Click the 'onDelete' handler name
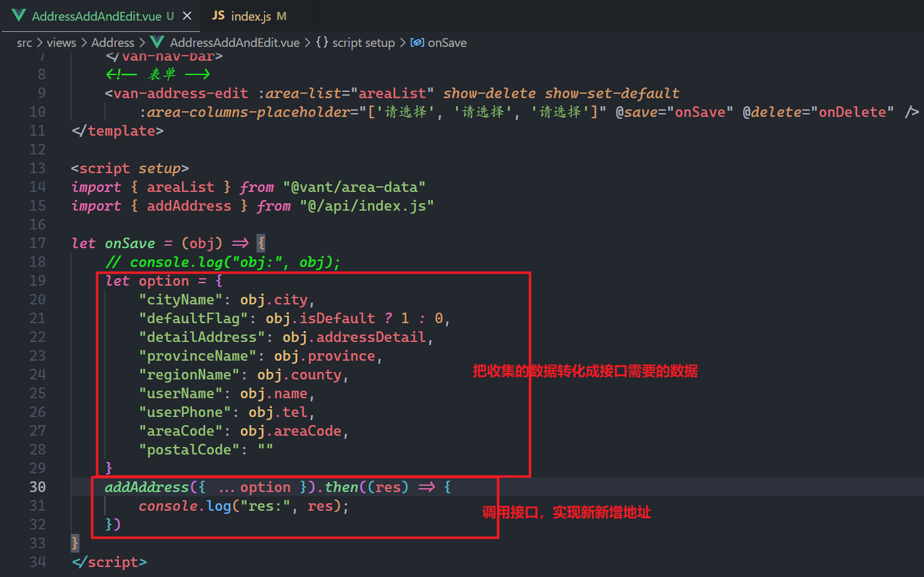924x577 pixels. [853, 112]
